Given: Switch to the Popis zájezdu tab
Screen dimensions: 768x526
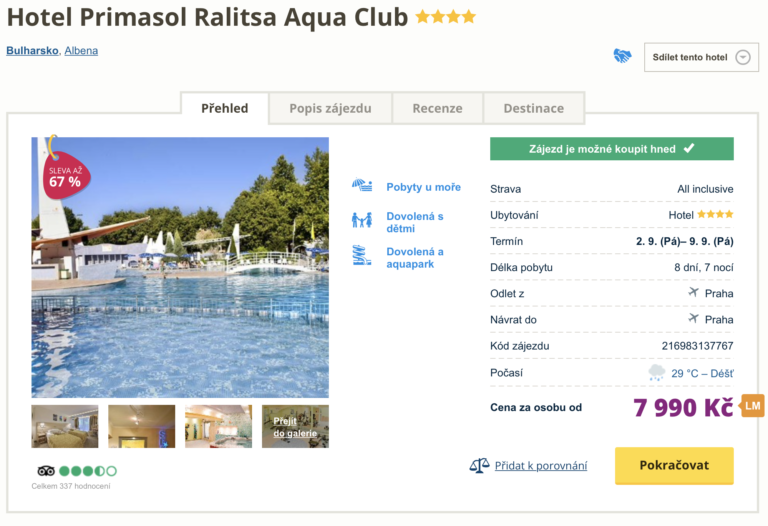Looking at the screenshot, I should click(x=330, y=108).
